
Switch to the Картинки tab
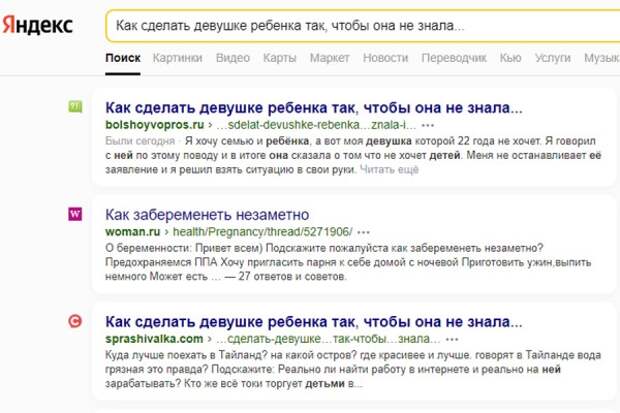[178, 58]
